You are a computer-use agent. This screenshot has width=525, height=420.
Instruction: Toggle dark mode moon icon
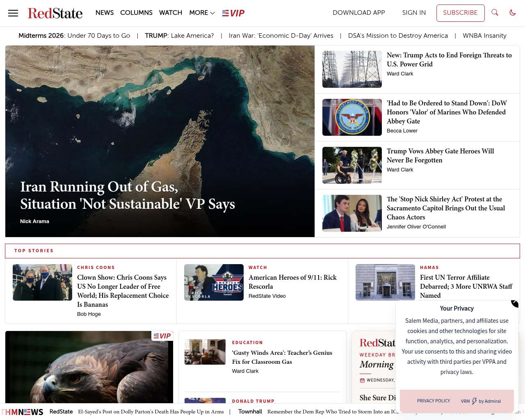(x=513, y=13)
